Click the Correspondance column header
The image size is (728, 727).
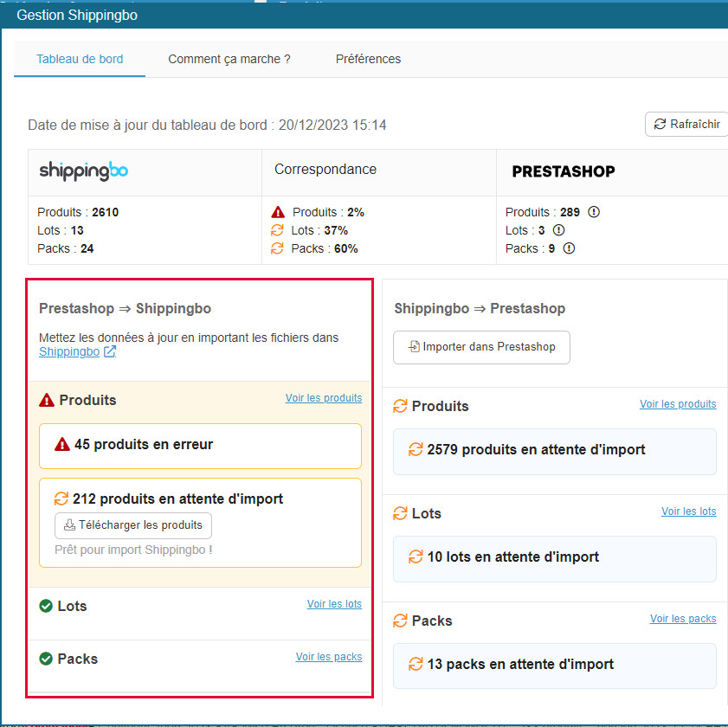(325, 169)
